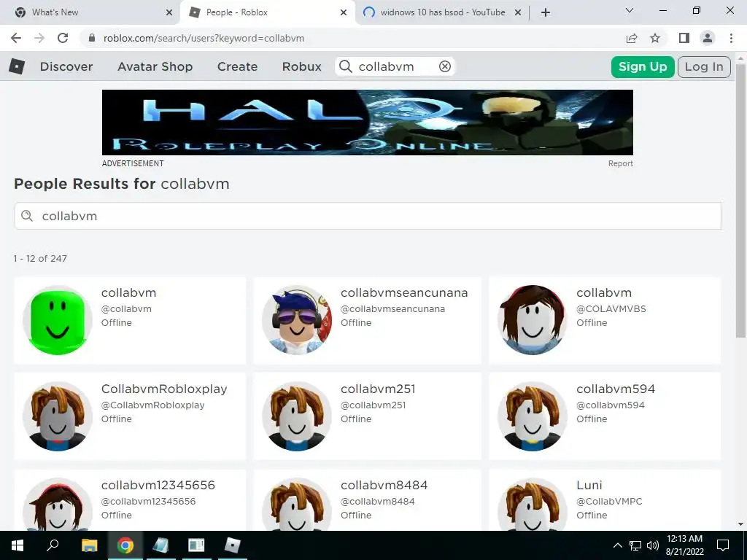Open Windows taskbar search
Screen dimensions: 747x560
(53, 545)
